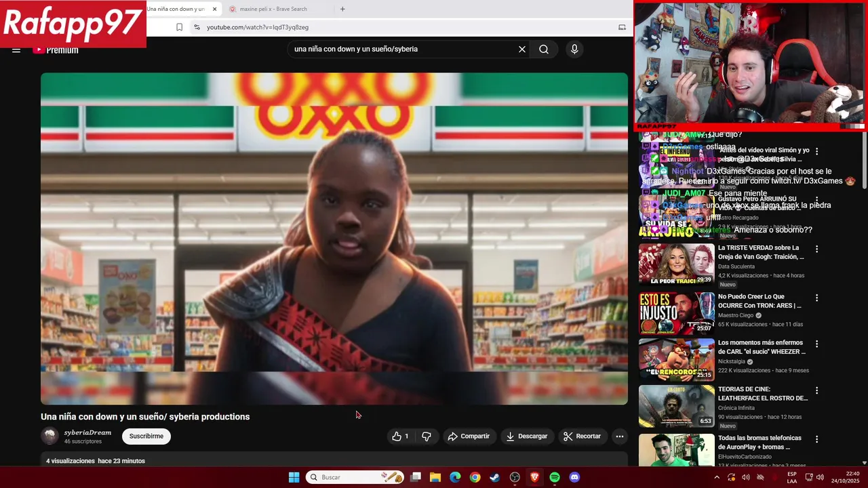Open options menu for Simón video
Viewport: 868px width, 488px height.
click(816, 151)
